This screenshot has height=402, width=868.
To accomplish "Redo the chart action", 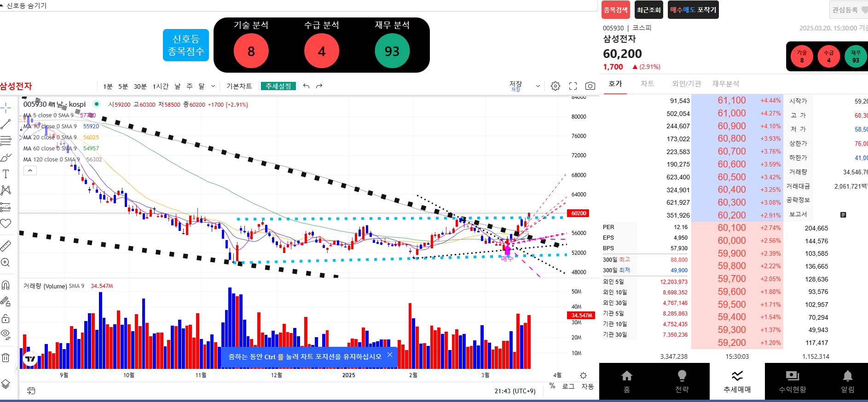I will [319, 86].
